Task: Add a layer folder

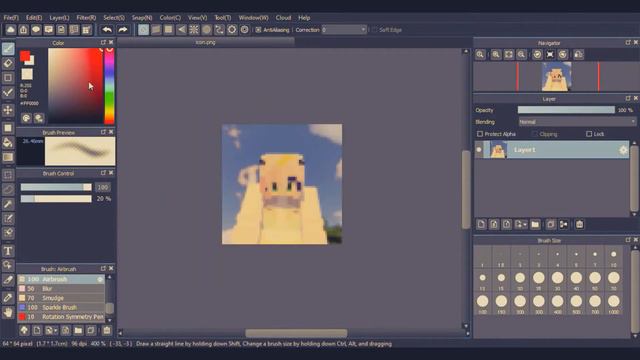Action: pos(535,224)
